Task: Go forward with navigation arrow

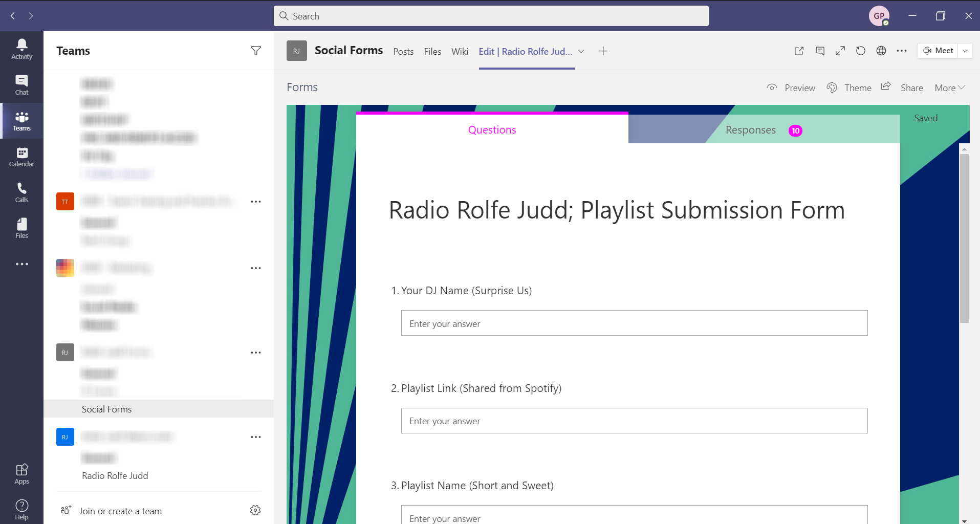Action: coord(31,16)
